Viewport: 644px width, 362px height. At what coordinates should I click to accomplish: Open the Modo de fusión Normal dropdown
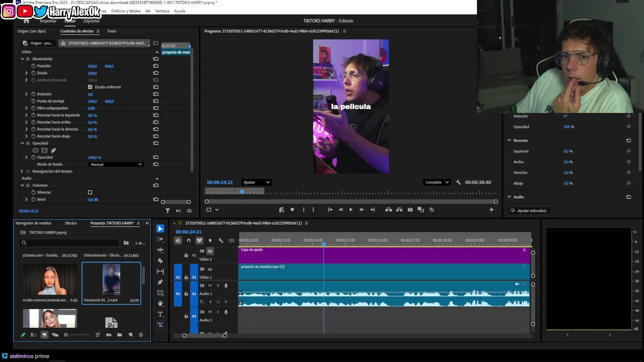(116, 164)
